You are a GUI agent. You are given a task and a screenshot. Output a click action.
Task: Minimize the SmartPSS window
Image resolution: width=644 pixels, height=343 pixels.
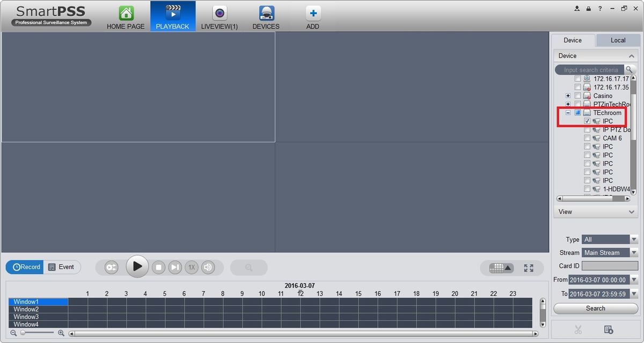coord(612,9)
